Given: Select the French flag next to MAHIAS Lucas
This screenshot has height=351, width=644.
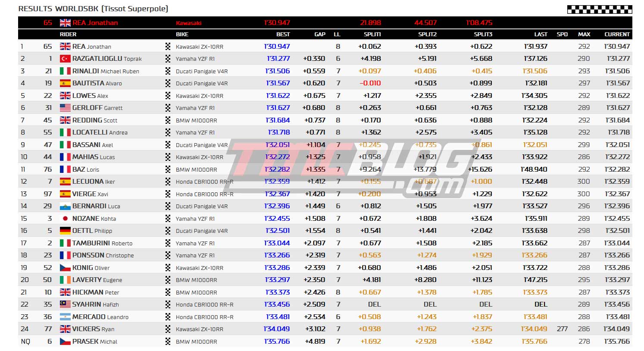Looking at the screenshot, I should 65,157.
